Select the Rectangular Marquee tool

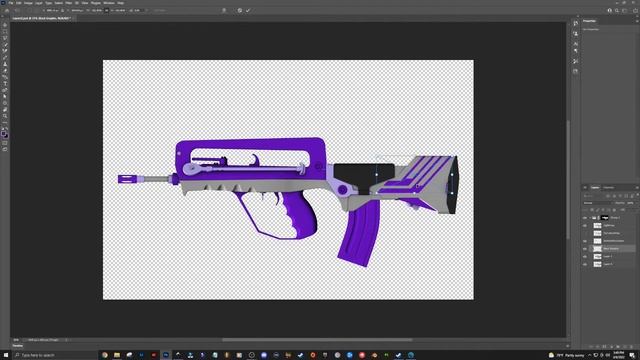(x=5, y=31)
